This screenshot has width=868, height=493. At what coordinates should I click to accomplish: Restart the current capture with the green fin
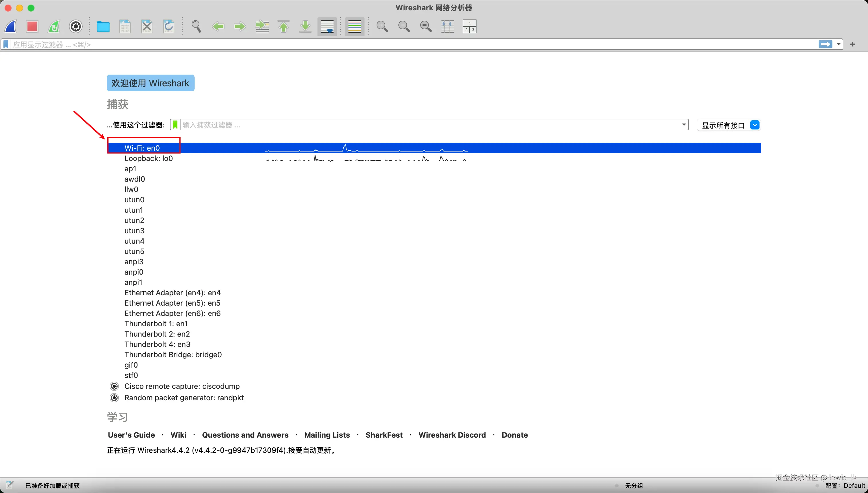54,26
